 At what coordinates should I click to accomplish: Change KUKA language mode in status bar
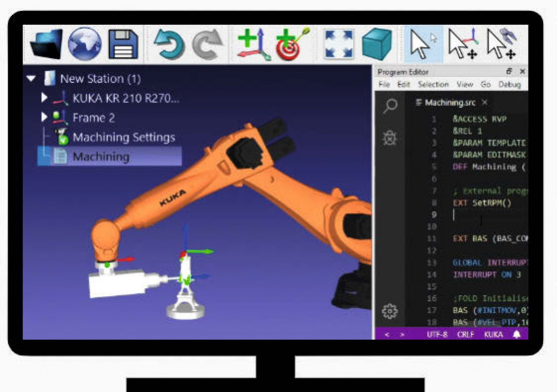[494, 334]
